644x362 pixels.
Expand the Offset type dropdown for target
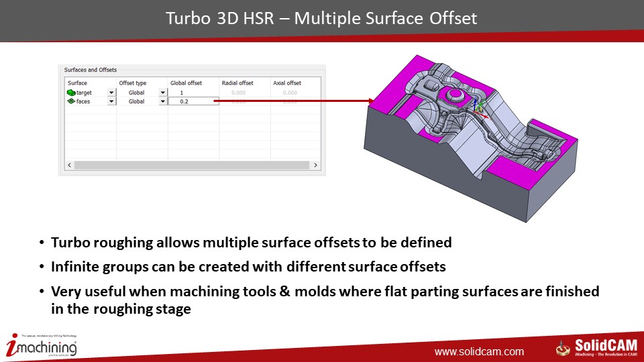pyautogui.click(x=162, y=93)
